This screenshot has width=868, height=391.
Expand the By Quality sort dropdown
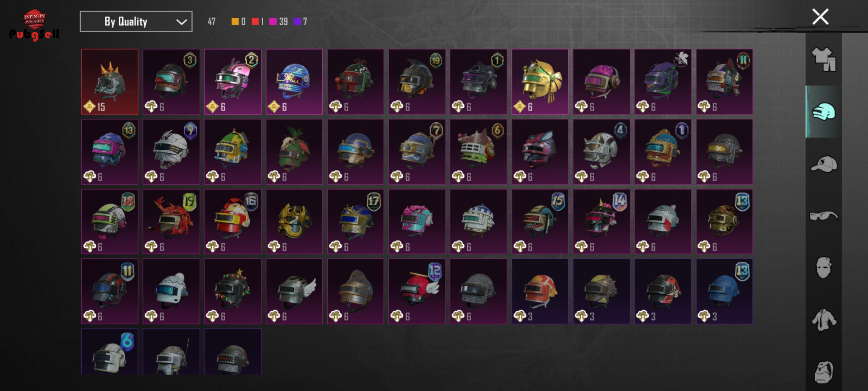click(x=136, y=22)
